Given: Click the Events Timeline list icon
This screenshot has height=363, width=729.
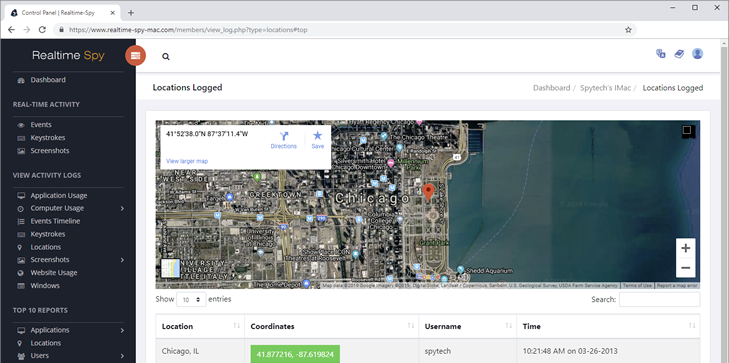Looking at the screenshot, I should point(20,222).
